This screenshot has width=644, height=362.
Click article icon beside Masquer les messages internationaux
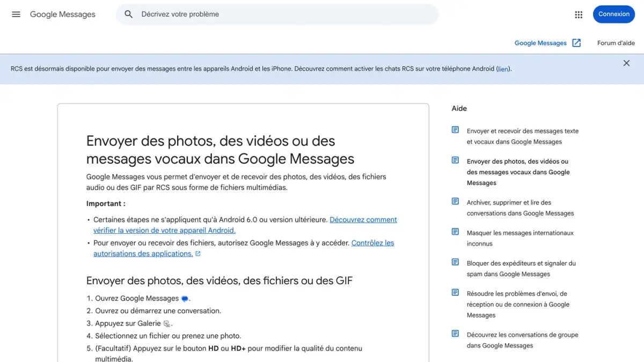(455, 232)
